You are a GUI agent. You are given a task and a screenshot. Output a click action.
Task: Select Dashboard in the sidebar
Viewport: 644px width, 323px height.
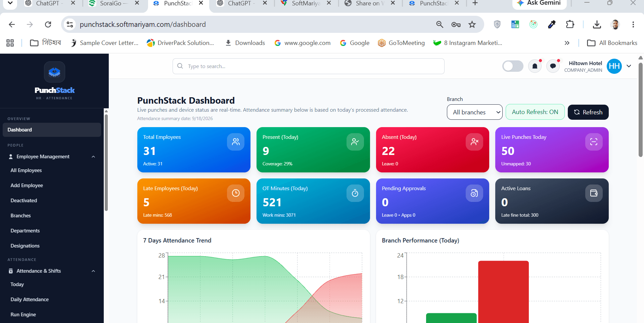(52, 130)
